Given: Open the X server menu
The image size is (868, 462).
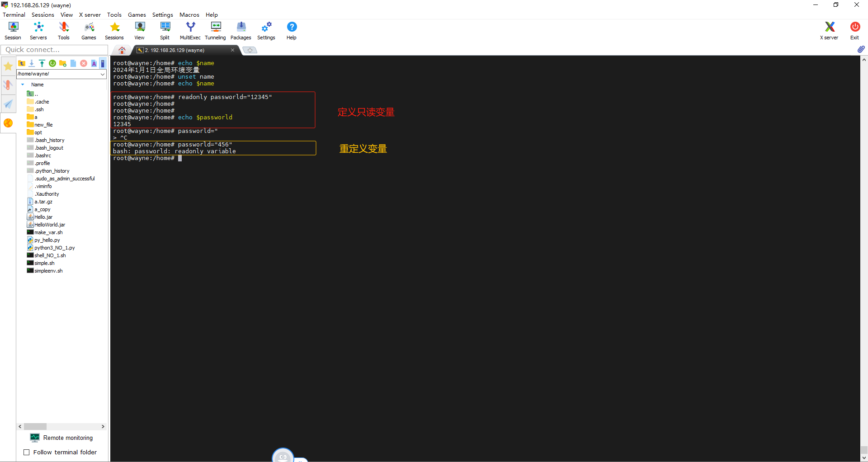Looking at the screenshot, I should [x=90, y=14].
